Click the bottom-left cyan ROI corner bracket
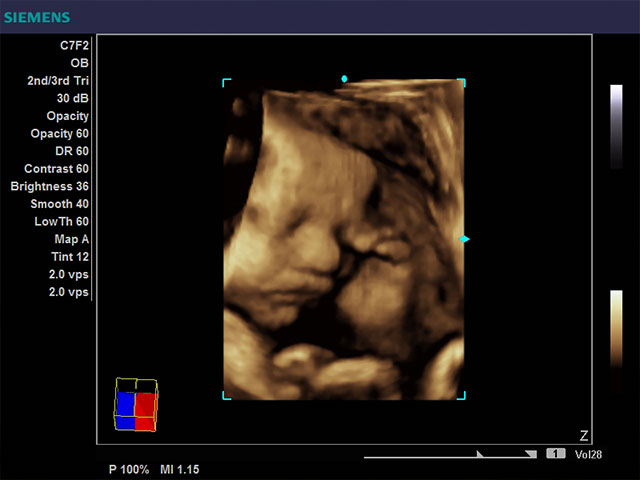The width and height of the screenshot is (640, 480). [226, 396]
